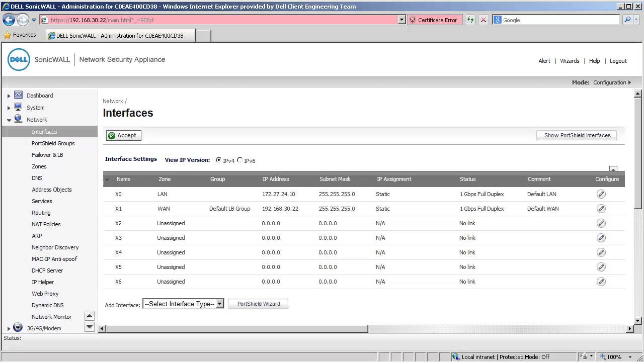
Task: Open configure icon for interface X4
Action: [x=601, y=252]
